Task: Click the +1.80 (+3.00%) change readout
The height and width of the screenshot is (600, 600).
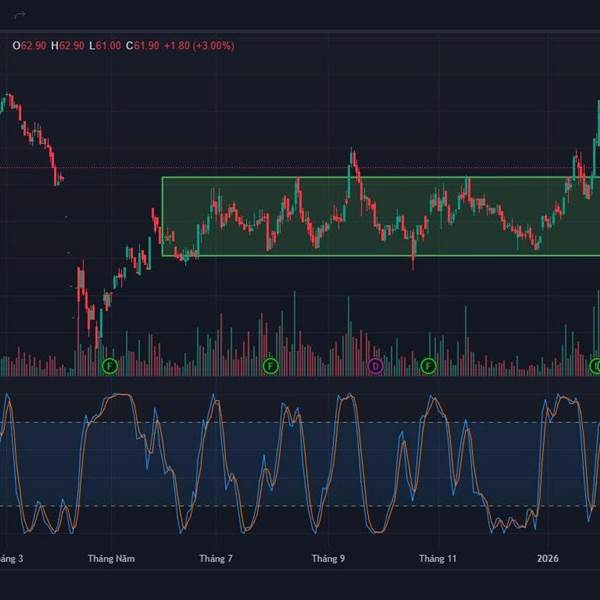Action: [200, 46]
